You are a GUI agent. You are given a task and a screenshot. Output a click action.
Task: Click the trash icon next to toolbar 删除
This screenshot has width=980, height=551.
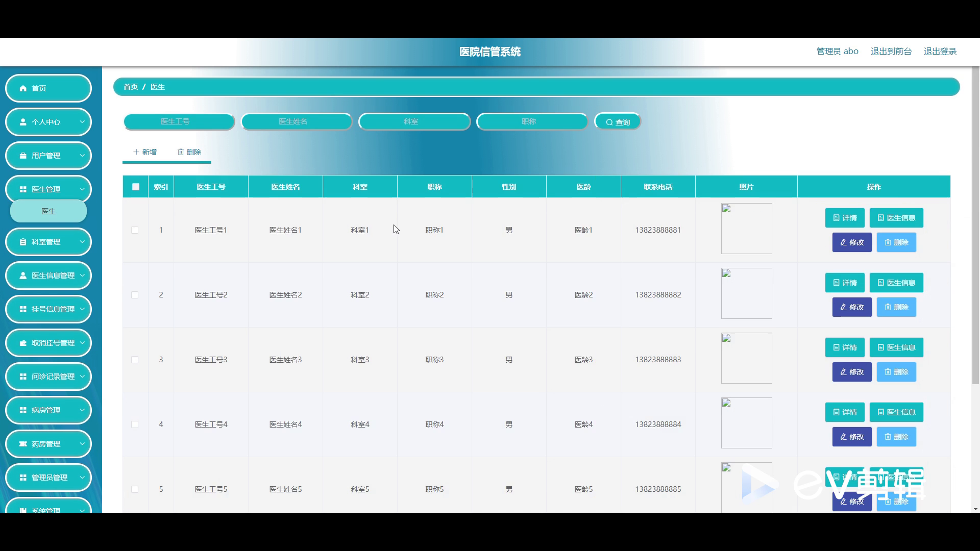(181, 152)
